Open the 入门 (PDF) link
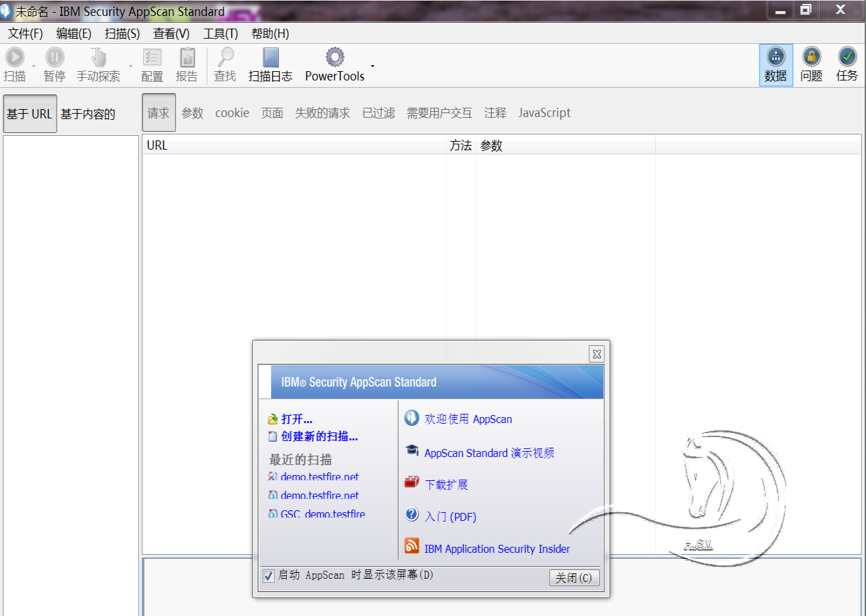 click(451, 517)
